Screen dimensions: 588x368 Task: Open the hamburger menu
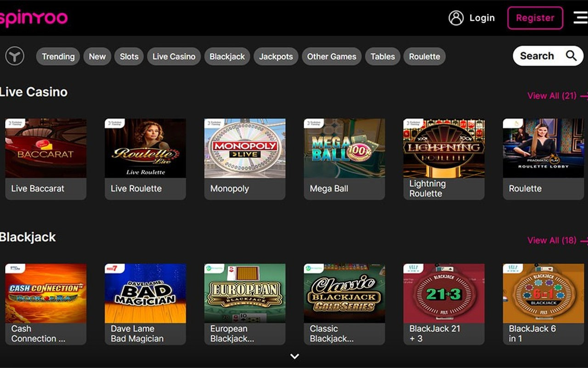pos(581,17)
